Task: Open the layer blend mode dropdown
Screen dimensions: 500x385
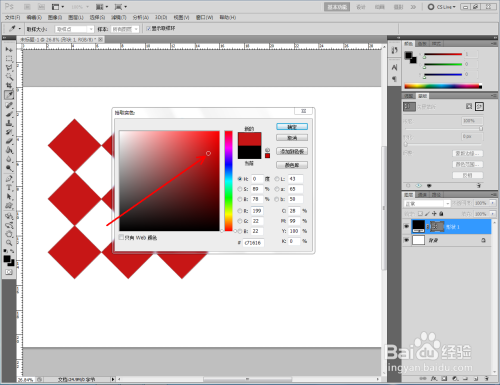Action: pos(427,203)
